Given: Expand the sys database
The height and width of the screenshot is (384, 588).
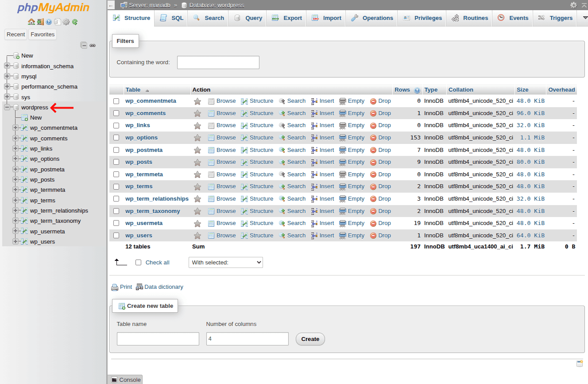Looking at the screenshot, I should (x=7, y=97).
